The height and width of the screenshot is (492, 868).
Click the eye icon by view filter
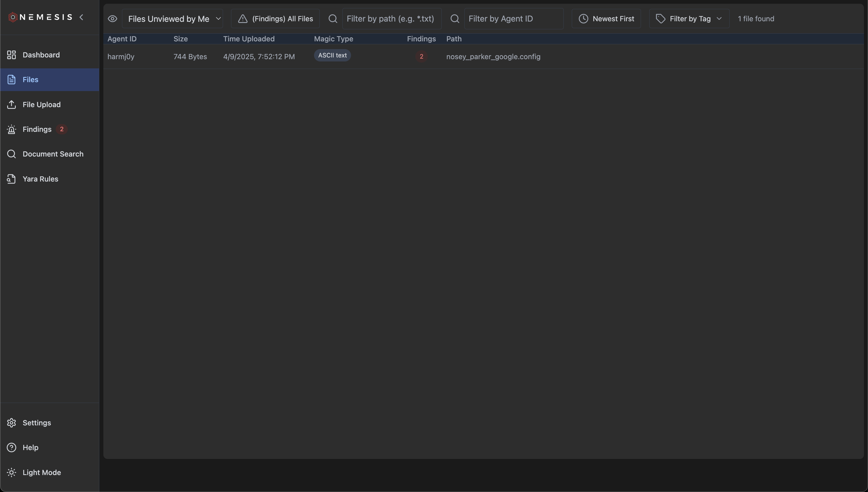click(x=113, y=19)
